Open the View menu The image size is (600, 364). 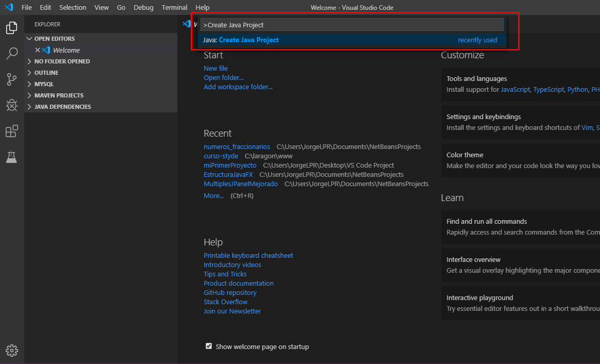(102, 7)
